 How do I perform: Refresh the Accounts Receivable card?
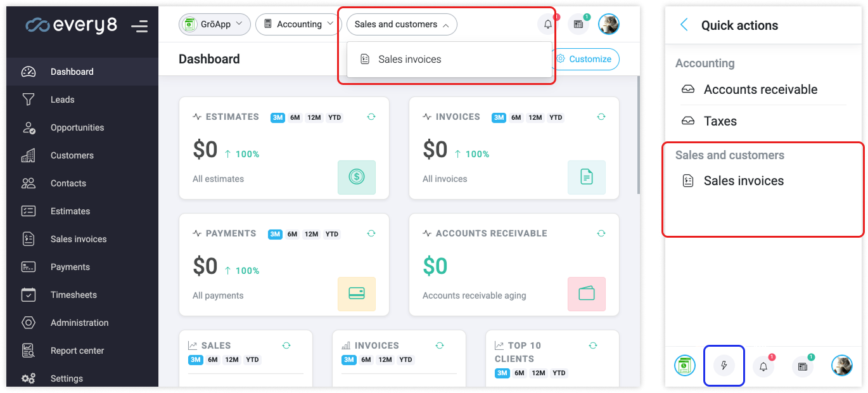601,233
